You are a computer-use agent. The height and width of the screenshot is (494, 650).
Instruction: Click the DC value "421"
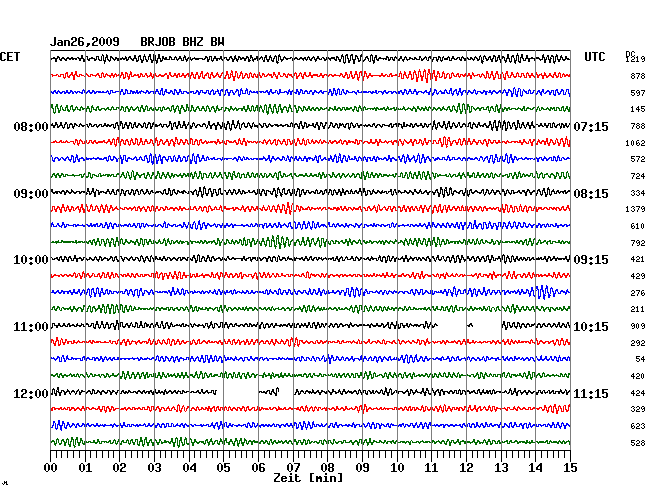(638, 259)
